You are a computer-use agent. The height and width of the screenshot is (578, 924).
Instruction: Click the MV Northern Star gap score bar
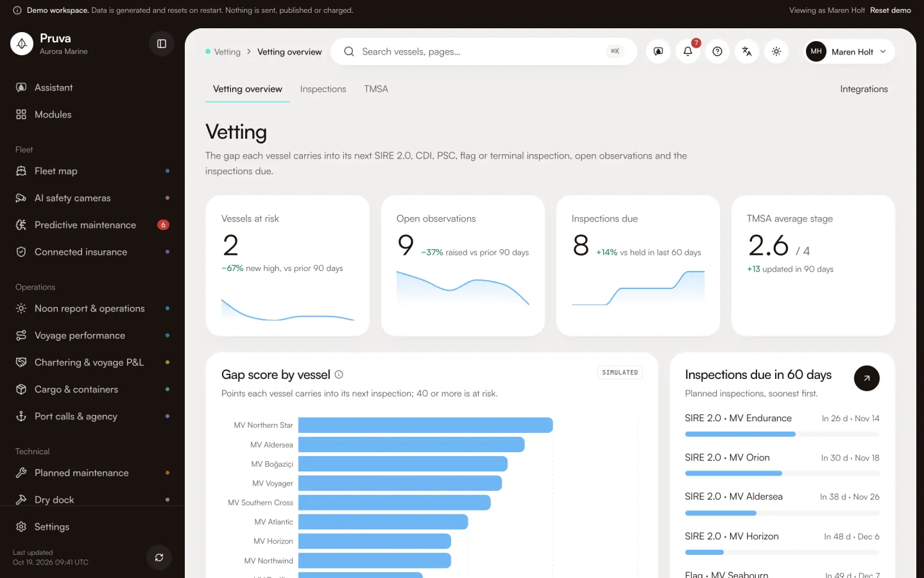click(425, 425)
